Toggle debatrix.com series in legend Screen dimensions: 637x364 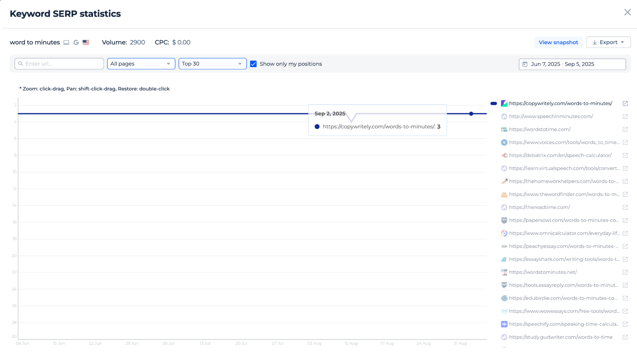pos(560,155)
